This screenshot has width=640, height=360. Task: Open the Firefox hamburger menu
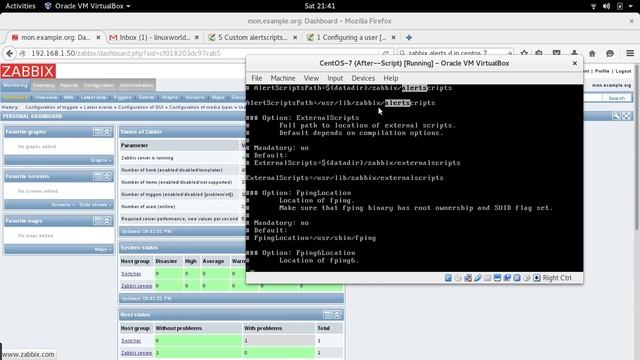[x=630, y=53]
